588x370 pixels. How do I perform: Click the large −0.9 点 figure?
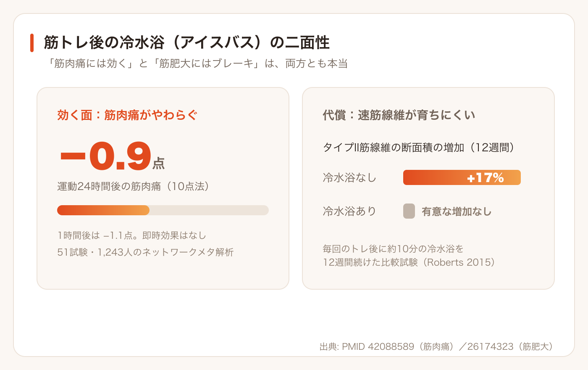tap(112, 156)
